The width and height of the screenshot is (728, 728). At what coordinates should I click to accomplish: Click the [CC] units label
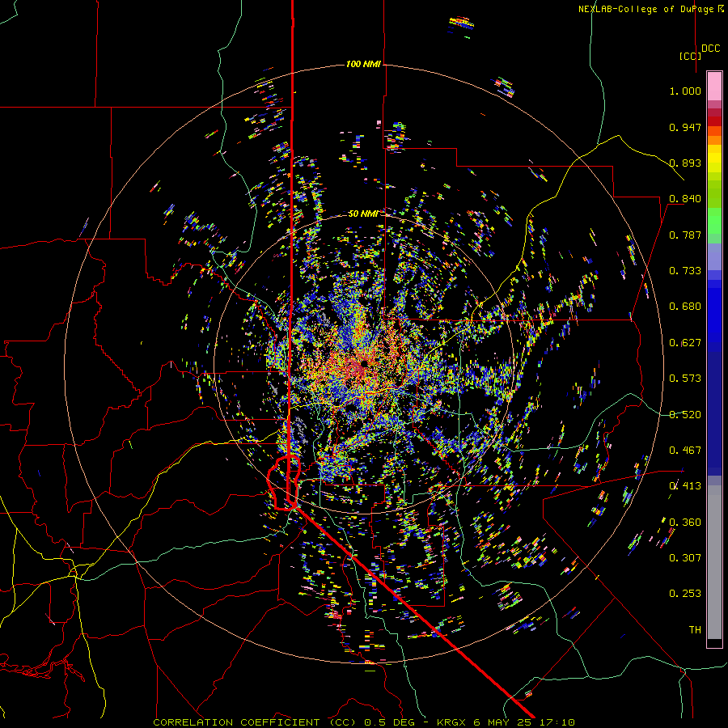point(690,56)
